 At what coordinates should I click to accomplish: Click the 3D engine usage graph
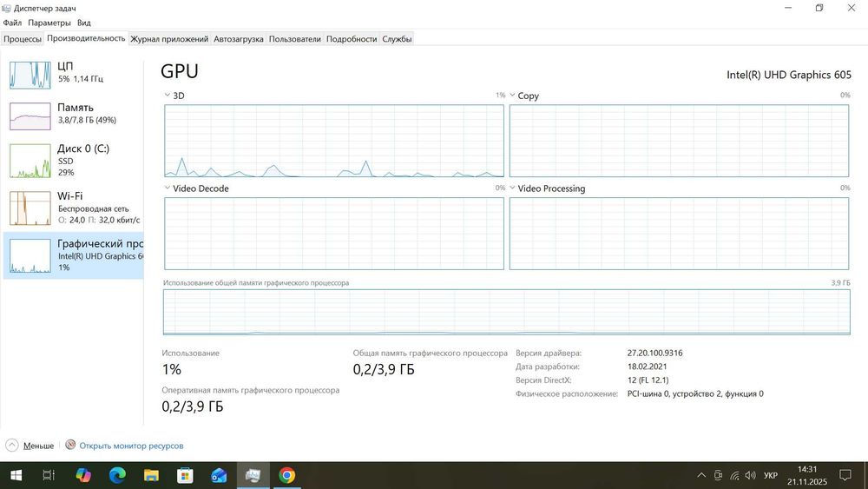click(x=334, y=141)
